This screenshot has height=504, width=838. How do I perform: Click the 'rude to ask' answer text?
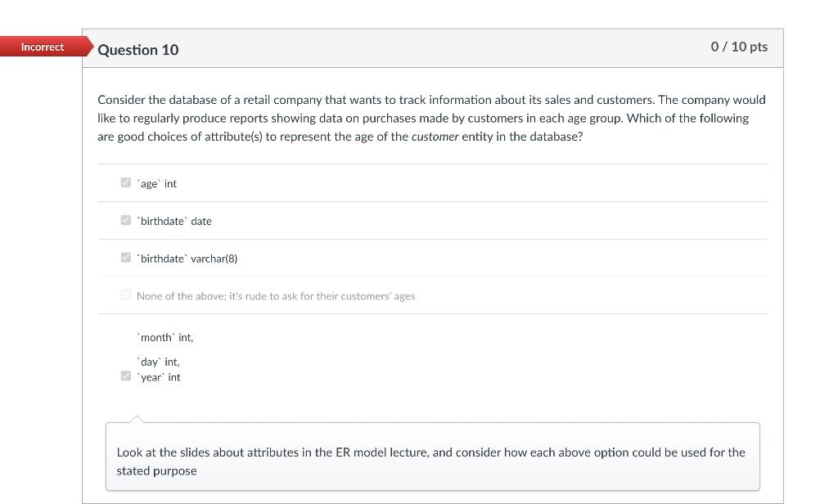coord(276,296)
